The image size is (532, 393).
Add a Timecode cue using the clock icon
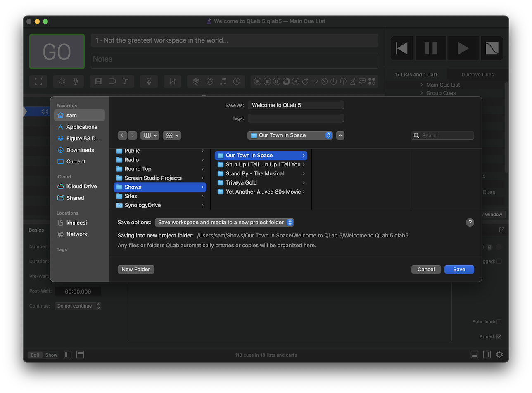pos(237,81)
